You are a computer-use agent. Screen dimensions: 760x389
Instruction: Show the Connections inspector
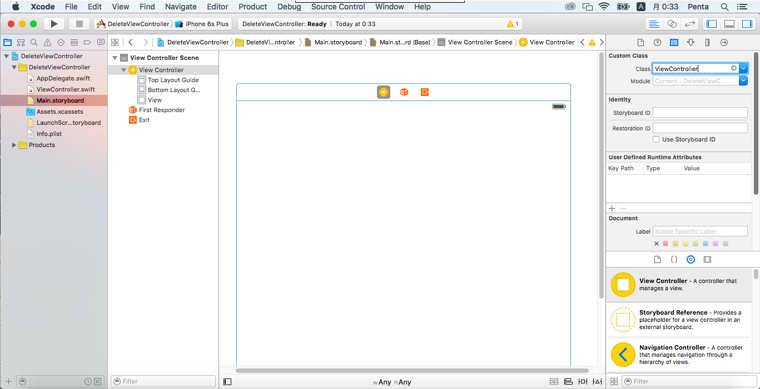(724, 42)
